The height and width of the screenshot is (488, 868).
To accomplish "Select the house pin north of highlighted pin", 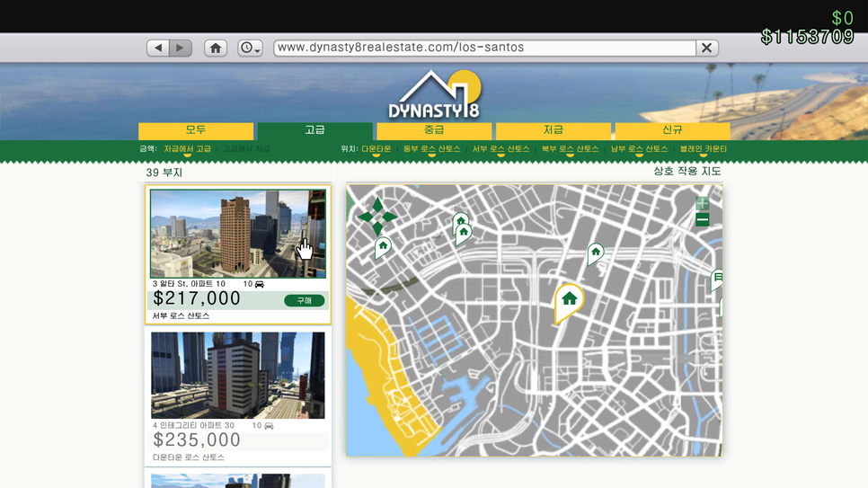I will (x=595, y=253).
